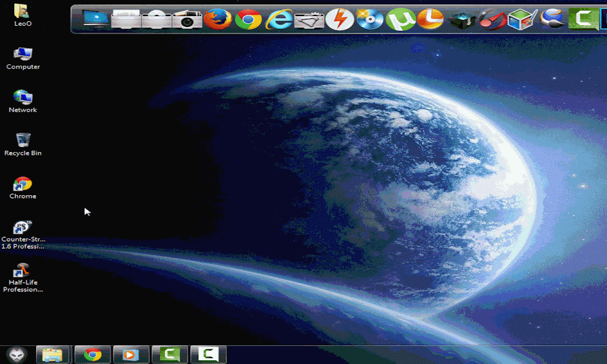Image resolution: width=607 pixels, height=364 pixels.
Task: Launch Internet Explorer from the dock
Action: coord(278,19)
